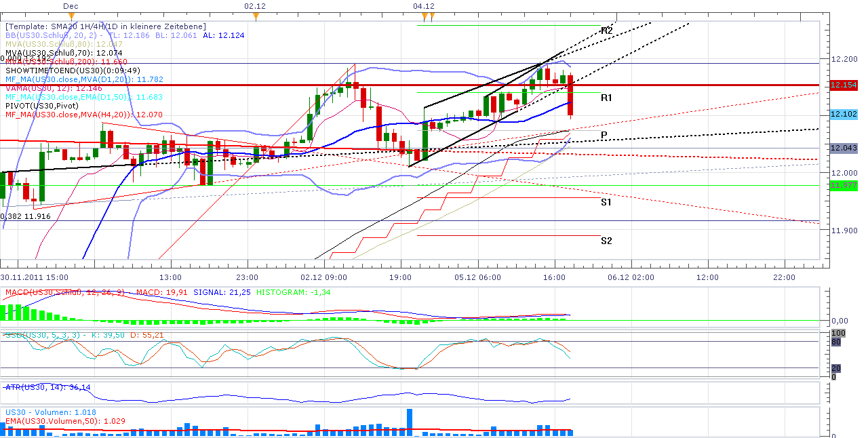Click the Dec label on the timeline
868x438 pixels.
(70, 5)
